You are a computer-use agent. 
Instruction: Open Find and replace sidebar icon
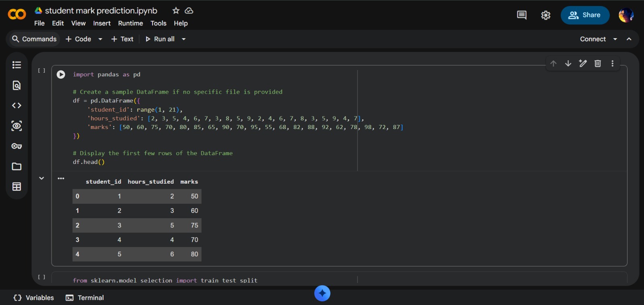(x=17, y=85)
